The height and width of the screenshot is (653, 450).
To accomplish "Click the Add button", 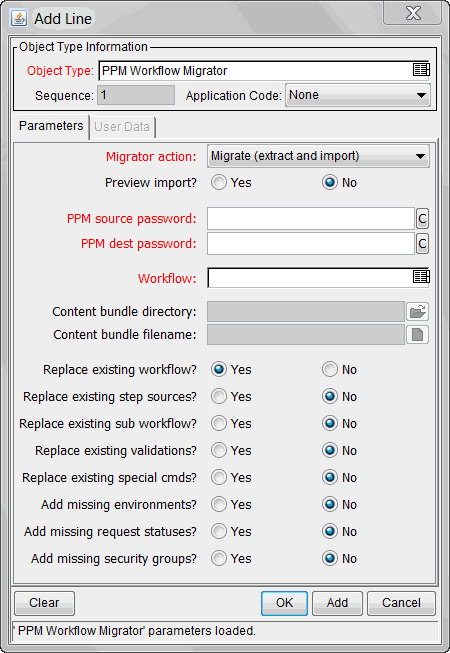I will [337, 603].
